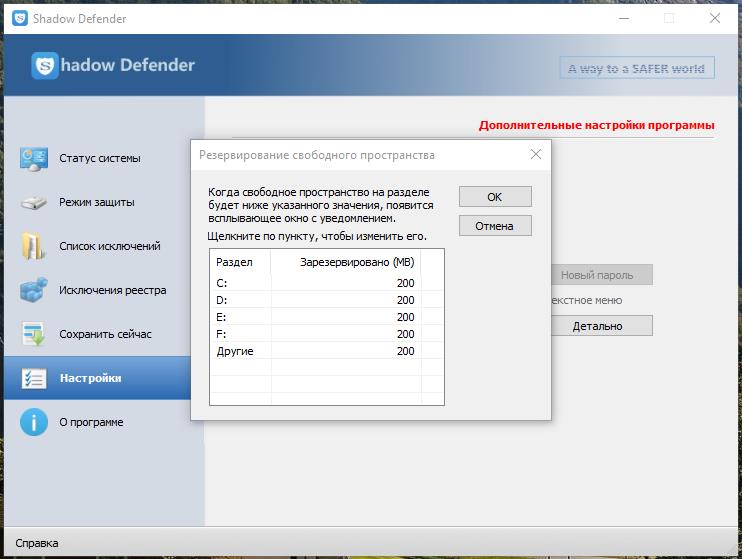The height and width of the screenshot is (559, 742).
Task: Click registry exclusions cubes icon
Action: [34, 290]
